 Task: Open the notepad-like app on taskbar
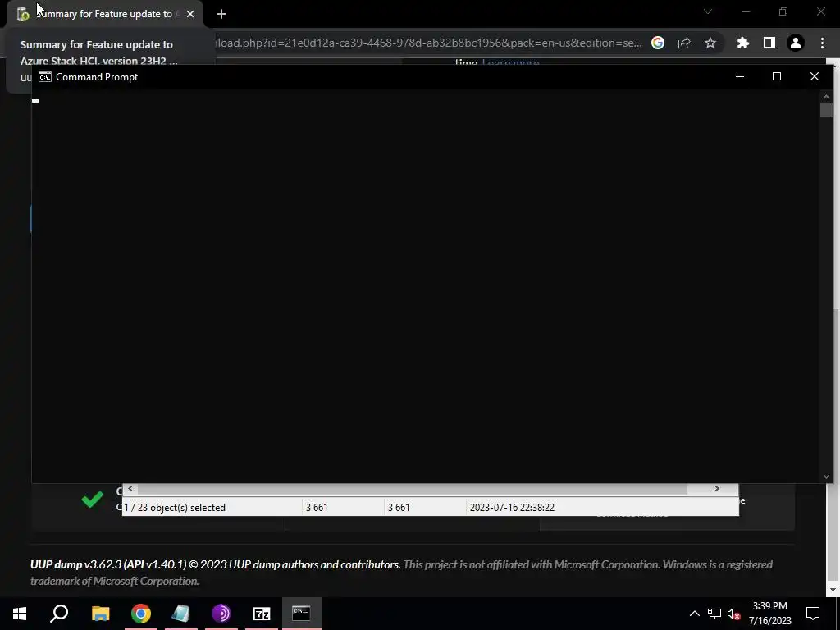coord(180,614)
